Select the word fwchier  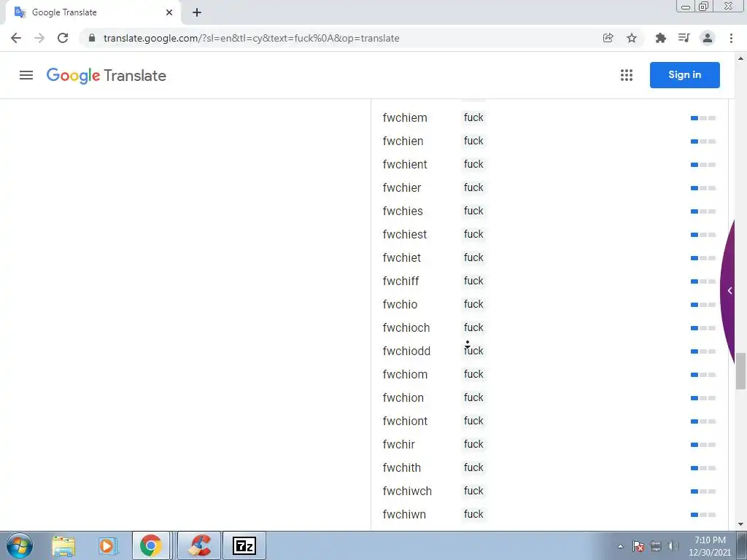click(402, 187)
